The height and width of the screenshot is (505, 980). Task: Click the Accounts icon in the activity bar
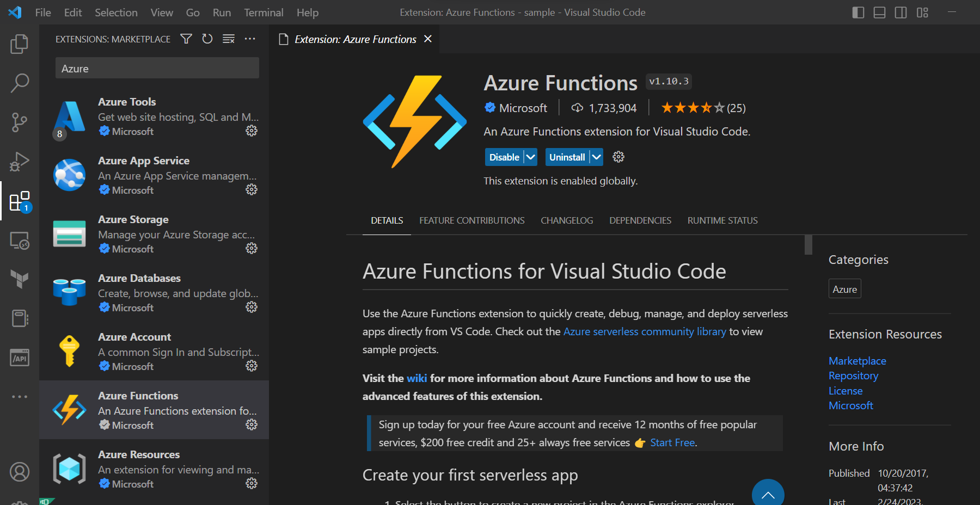point(20,471)
